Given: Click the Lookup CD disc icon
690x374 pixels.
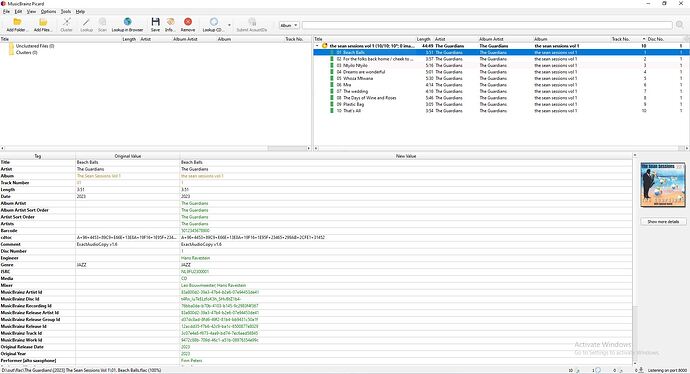Looking at the screenshot, I should pos(213,22).
